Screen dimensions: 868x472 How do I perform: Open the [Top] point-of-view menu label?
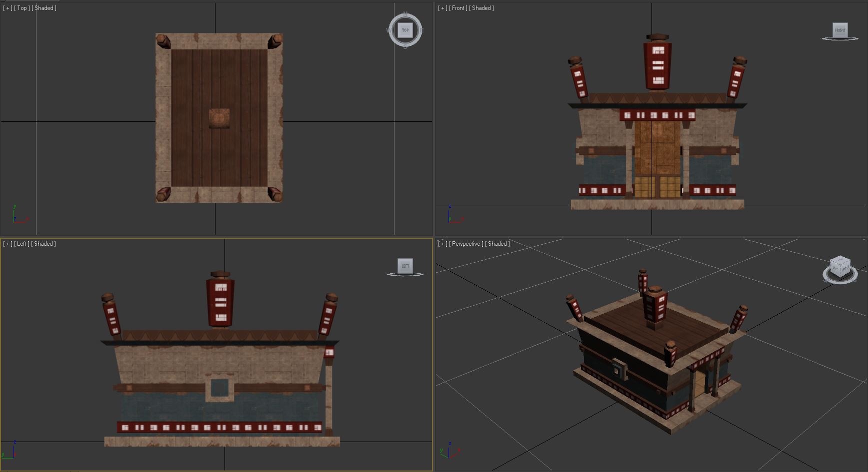[22, 8]
